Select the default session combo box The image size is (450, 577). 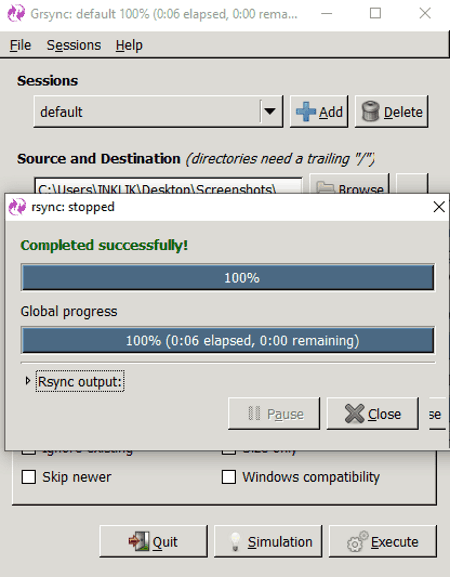158,111
